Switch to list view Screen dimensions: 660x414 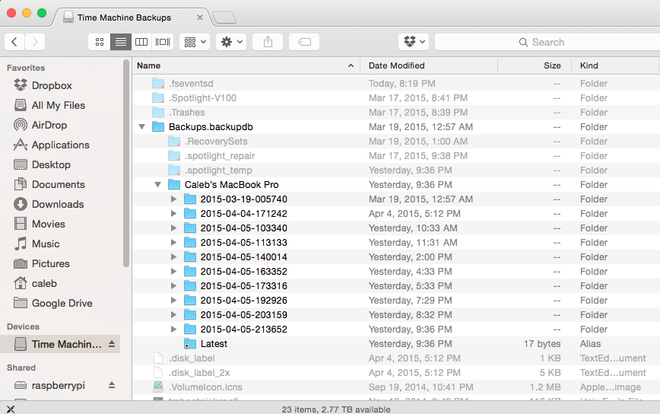[x=121, y=42]
